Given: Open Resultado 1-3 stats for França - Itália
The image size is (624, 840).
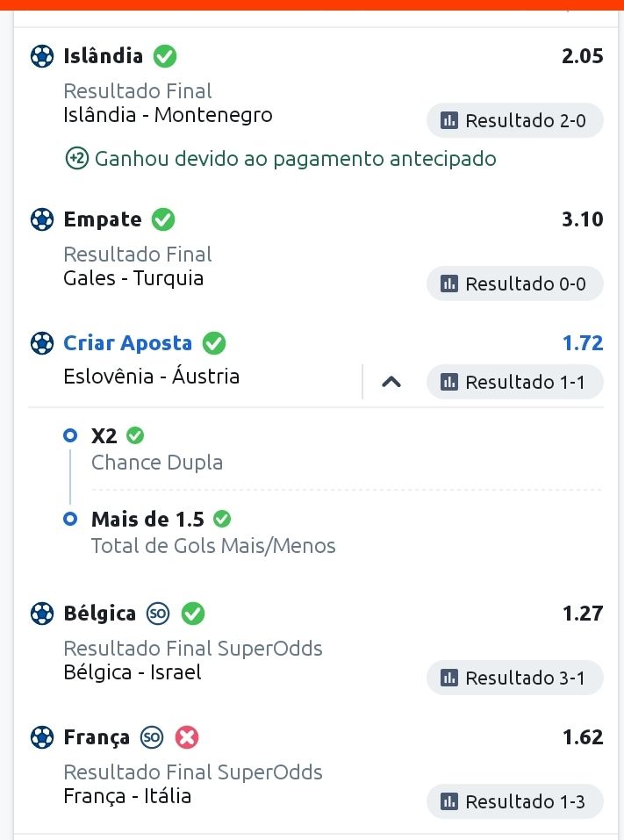Looking at the screenshot, I should tap(514, 801).
